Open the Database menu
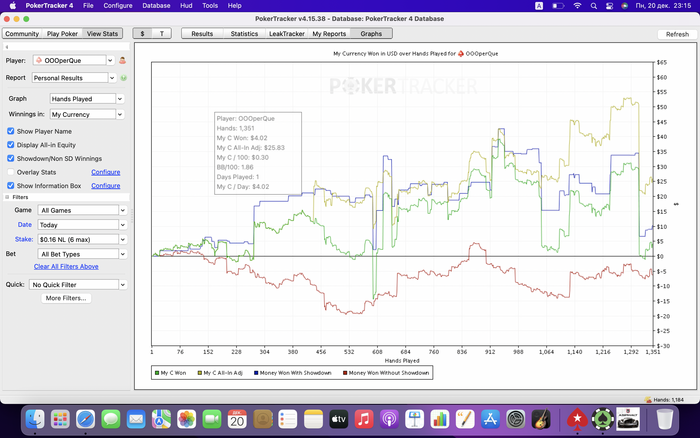This screenshot has width=700, height=438. [x=156, y=6]
